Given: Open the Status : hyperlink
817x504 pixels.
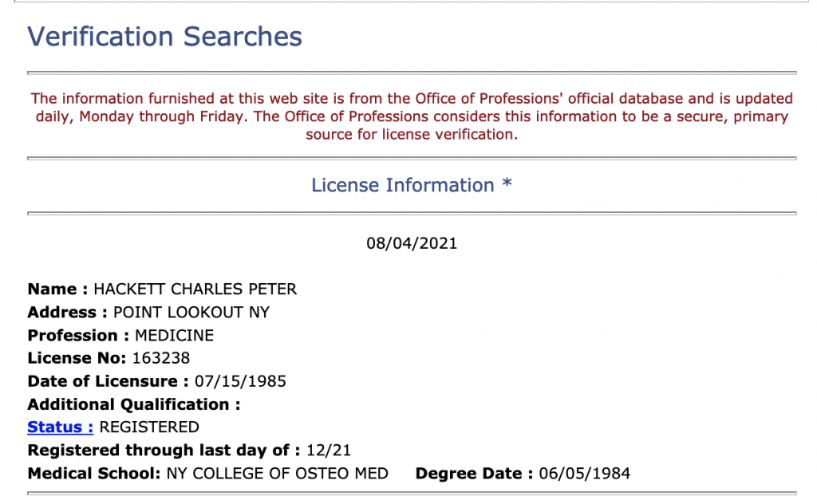Looking at the screenshot, I should [60, 427].
